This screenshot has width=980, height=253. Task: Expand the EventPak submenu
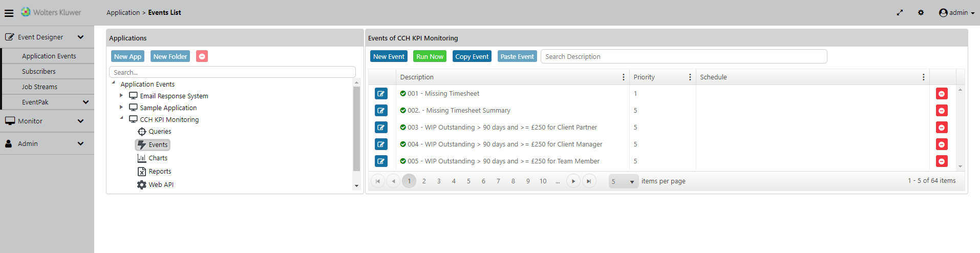point(86,102)
